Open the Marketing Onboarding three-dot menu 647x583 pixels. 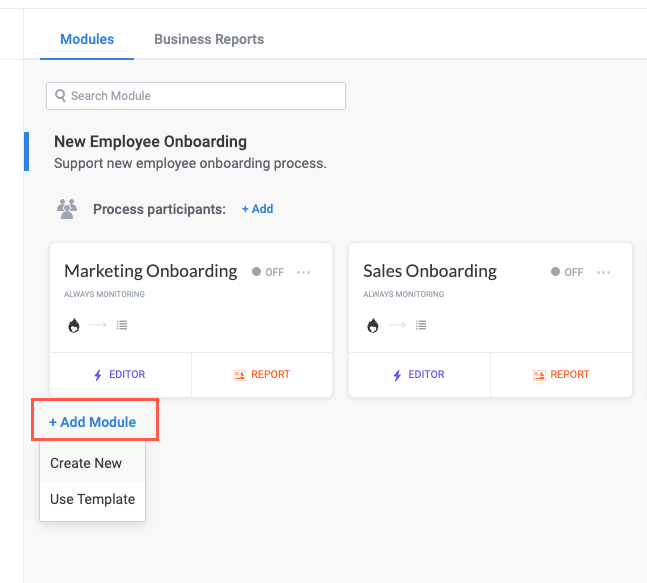point(304,272)
